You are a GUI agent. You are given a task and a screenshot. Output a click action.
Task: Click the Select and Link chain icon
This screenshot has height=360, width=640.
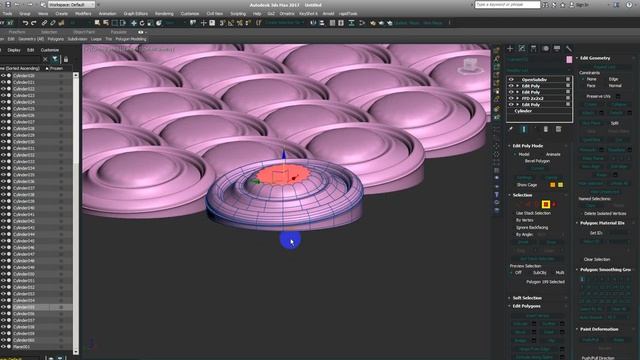(x=44, y=23)
